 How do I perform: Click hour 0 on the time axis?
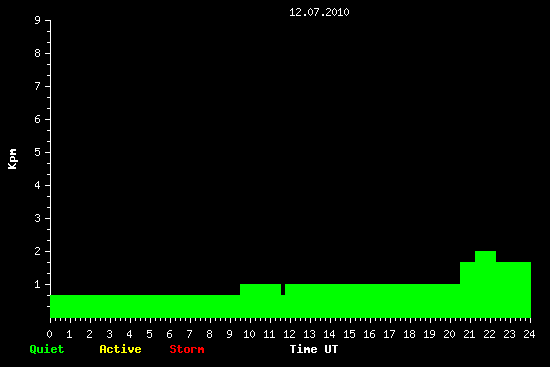click(x=49, y=334)
